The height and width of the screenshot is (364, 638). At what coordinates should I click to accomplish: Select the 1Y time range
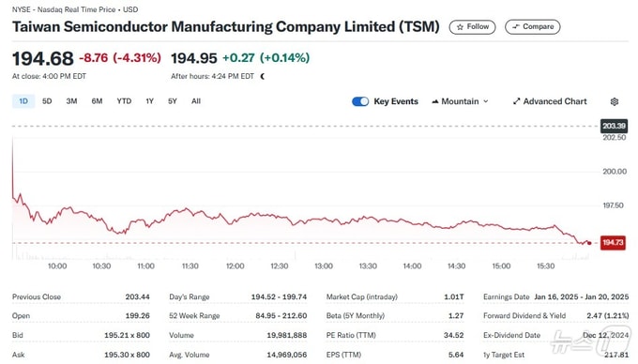pos(150,101)
